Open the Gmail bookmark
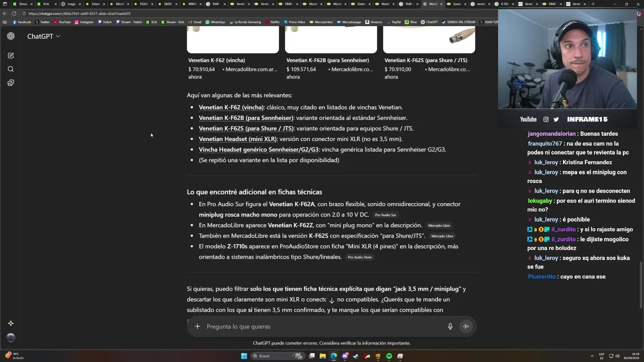644x362 pixels. 194,22
